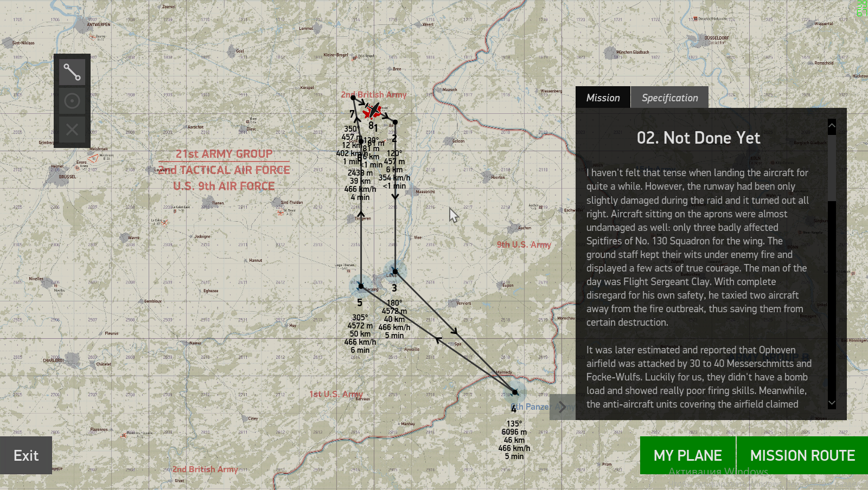
Task: Select waypoint 2 marker on route
Action: [395, 122]
